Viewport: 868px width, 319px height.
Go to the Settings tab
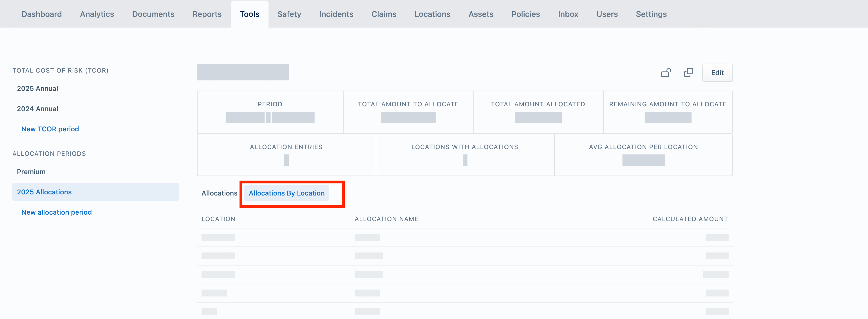pos(651,14)
